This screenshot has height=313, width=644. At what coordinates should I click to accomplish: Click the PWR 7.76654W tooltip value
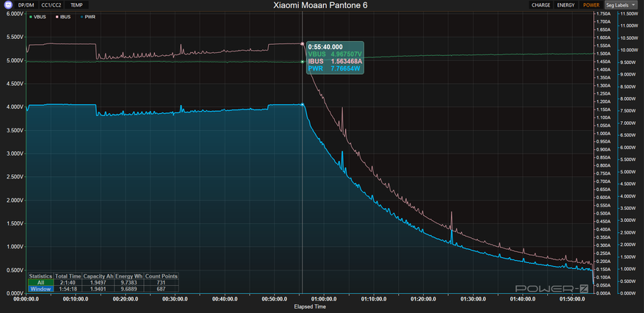(x=335, y=68)
